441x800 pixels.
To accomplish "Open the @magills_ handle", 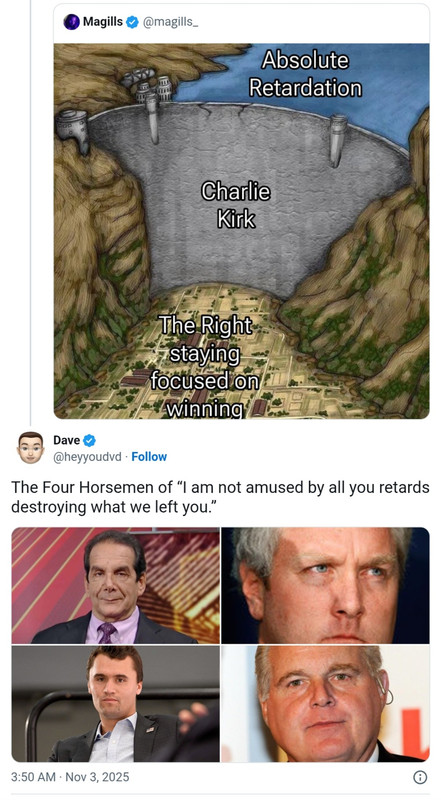I will coord(169,22).
